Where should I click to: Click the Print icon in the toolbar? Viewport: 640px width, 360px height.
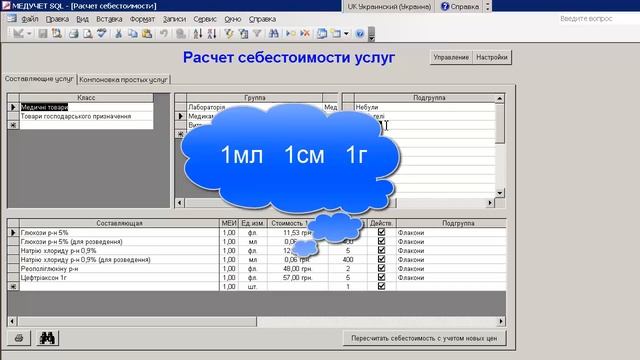(x=73, y=33)
